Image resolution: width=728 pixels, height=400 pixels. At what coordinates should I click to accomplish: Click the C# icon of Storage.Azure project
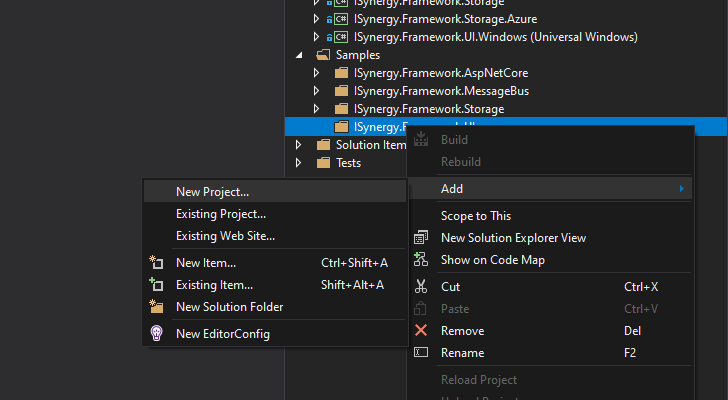point(341,19)
